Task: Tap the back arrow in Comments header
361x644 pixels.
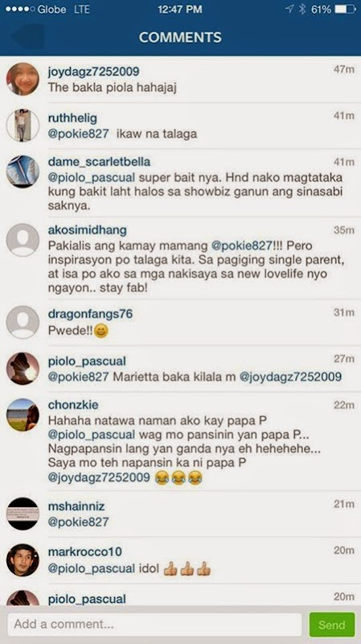Action: [x=29, y=36]
